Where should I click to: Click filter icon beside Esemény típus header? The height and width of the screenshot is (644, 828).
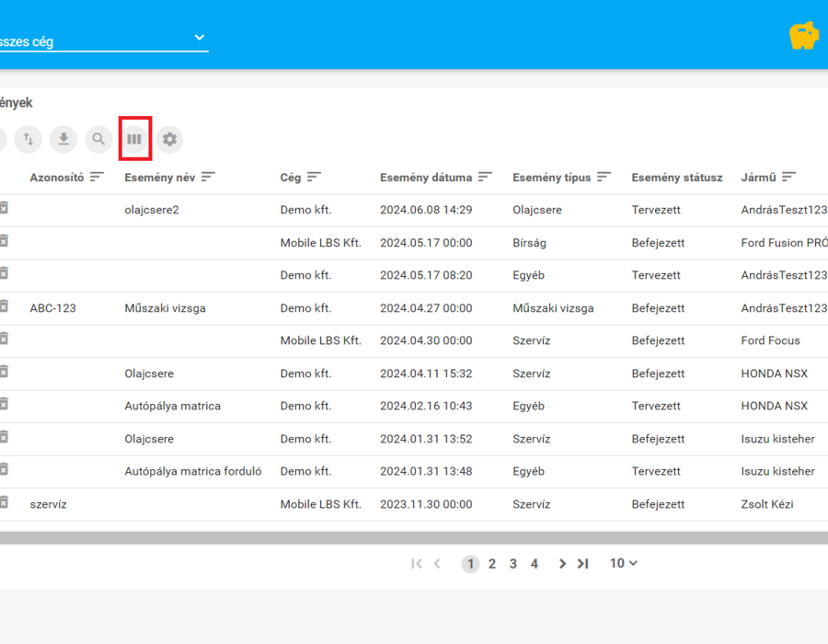(604, 177)
